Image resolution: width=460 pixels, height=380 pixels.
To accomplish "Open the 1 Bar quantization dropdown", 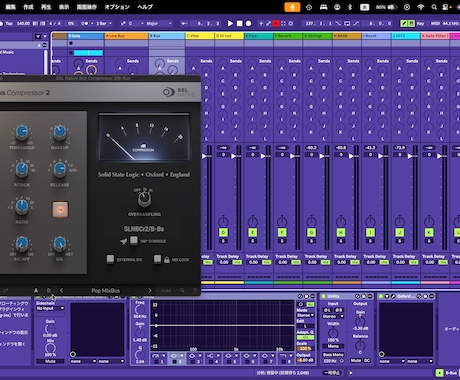I will pyautogui.click(x=104, y=23).
